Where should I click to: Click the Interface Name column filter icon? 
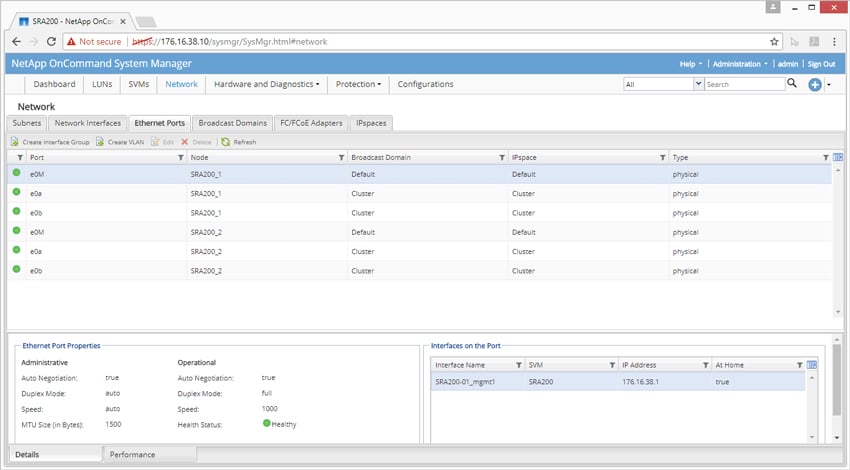coord(519,365)
